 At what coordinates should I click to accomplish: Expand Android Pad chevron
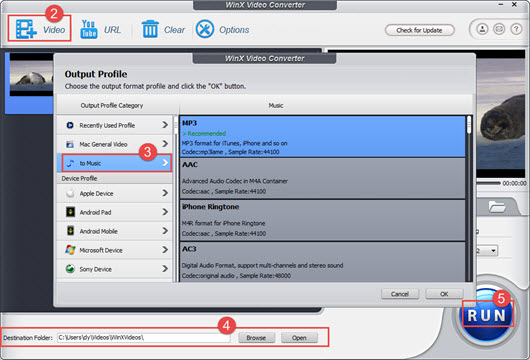click(165, 212)
